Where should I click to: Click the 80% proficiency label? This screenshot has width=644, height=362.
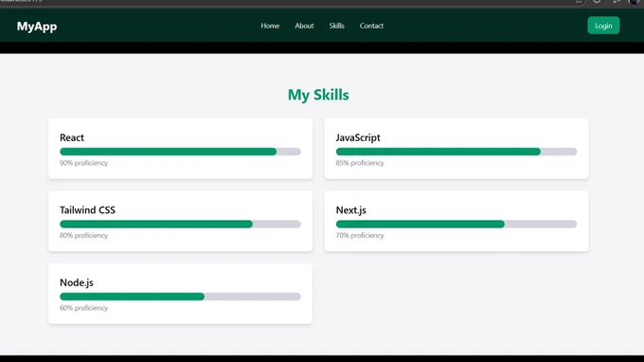[x=83, y=235]
